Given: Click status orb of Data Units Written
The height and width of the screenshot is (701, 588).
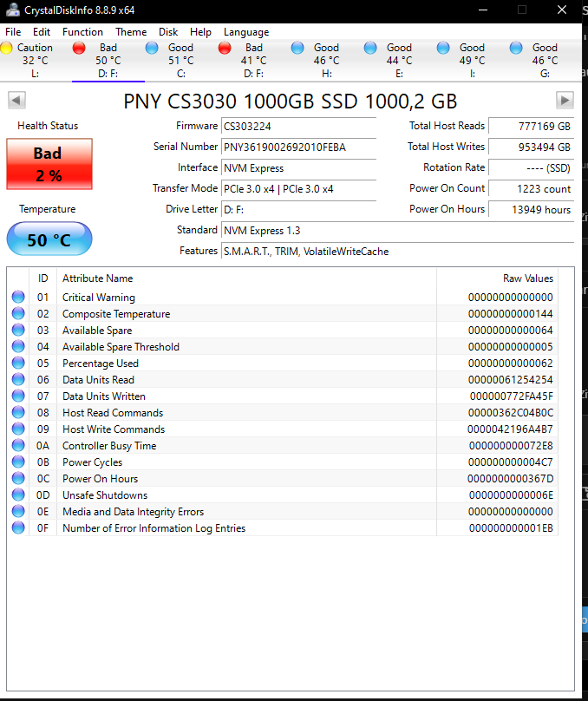Looking at the screenshot, I should [18, 396].
